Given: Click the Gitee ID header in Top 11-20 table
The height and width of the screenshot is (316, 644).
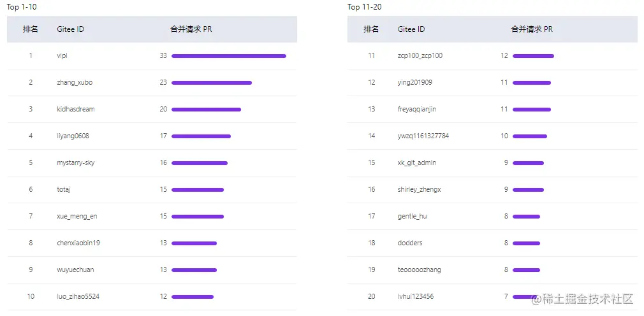Looking at the screenshot, I should click(x=411, y=29).
